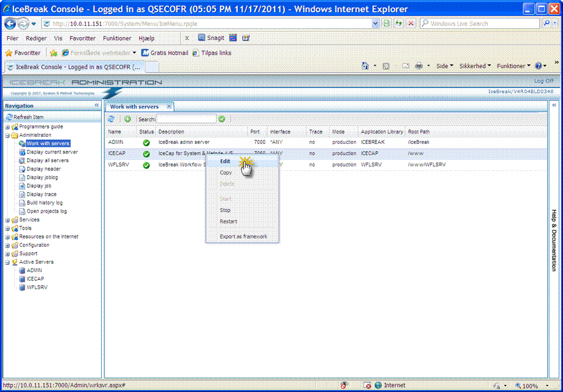
Task: Click the Internet zone globe icon
Action: pyautogui.click(x=378, y=385)
